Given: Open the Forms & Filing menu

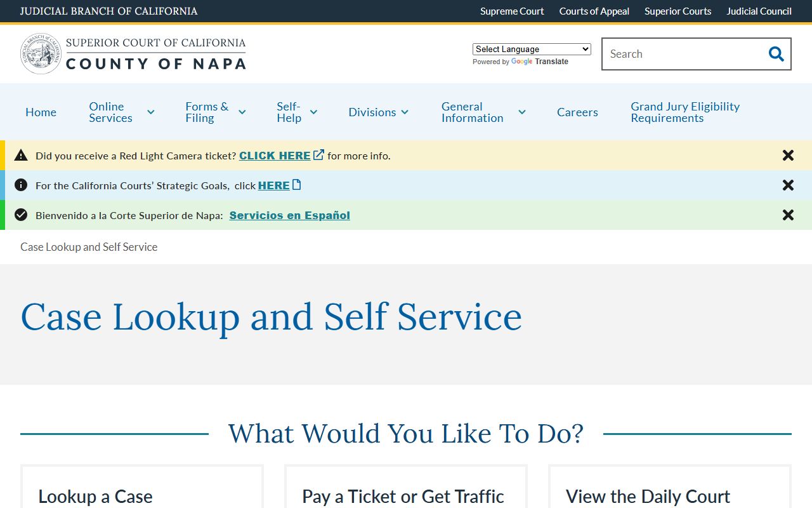Looking at the screenshot, I should tap(207, 112).
